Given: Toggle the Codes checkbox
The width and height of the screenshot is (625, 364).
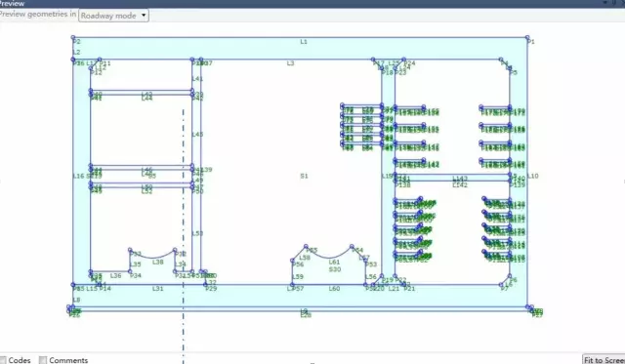Looking at the screenshot, I should click(x=3, y=360).
